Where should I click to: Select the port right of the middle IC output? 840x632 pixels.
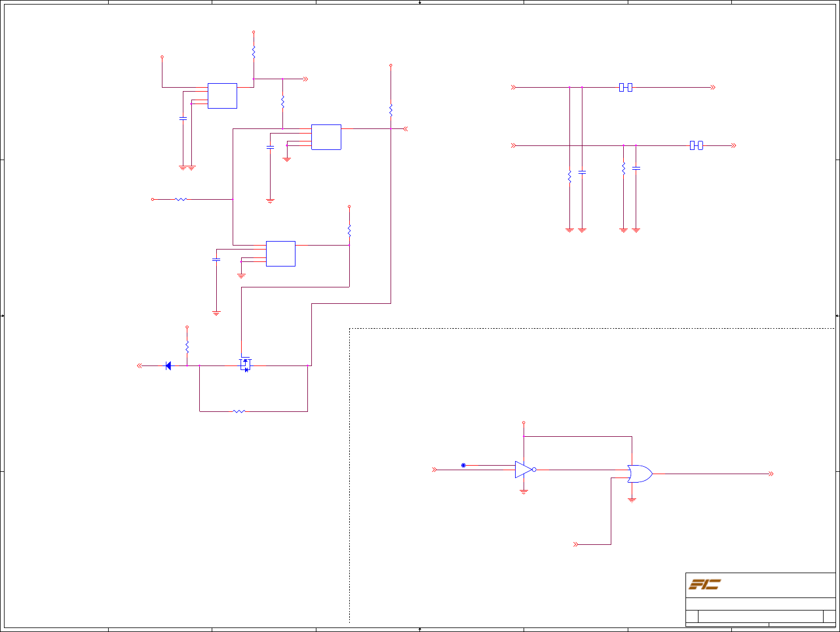405,128
